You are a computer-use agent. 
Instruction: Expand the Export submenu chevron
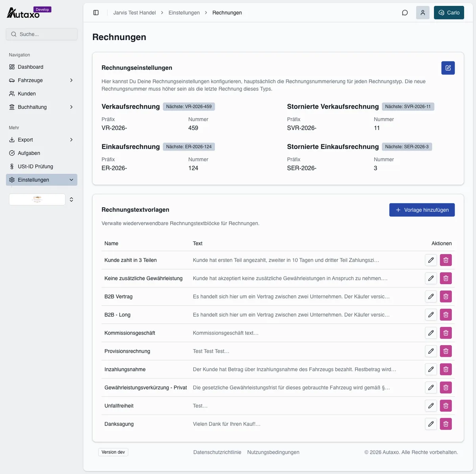tap(71, 140)
